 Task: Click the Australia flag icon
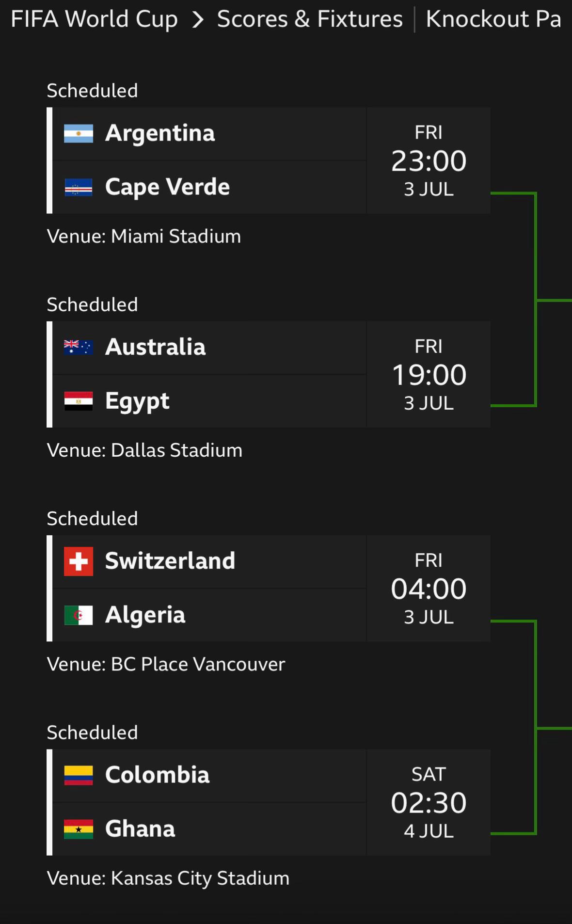(79, 347)
